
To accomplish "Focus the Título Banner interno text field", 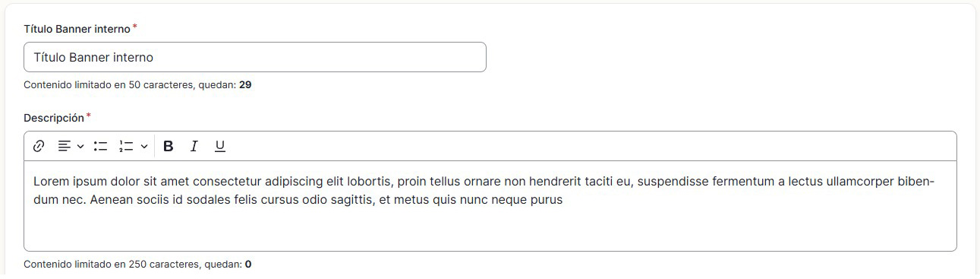I will point(255,57).
